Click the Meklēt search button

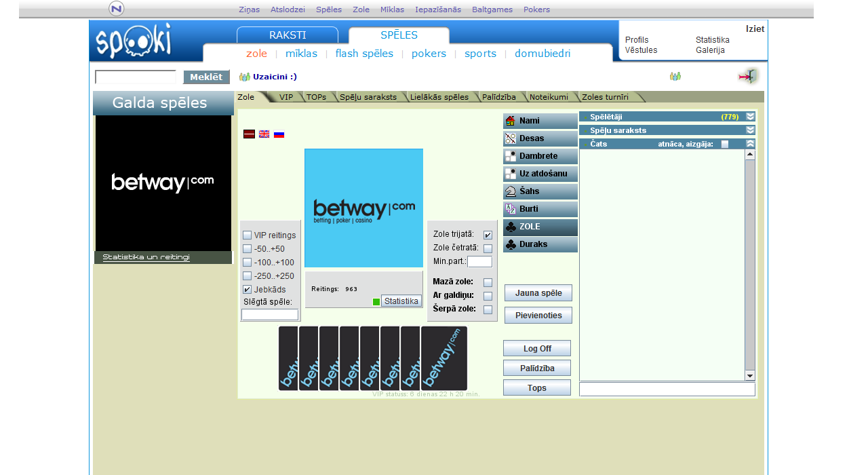click(206, 77)
